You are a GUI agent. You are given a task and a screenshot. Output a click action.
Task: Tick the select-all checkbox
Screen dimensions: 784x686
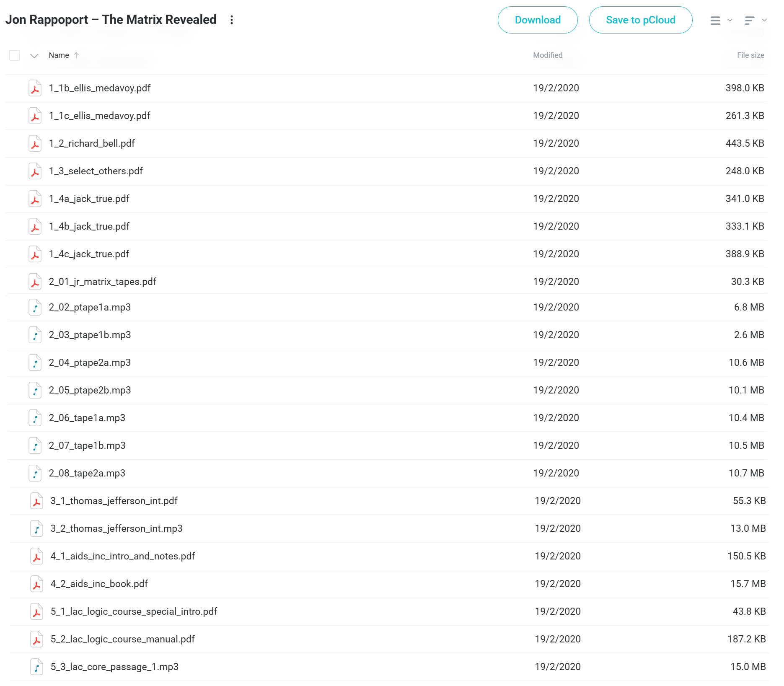coord(15,56)
